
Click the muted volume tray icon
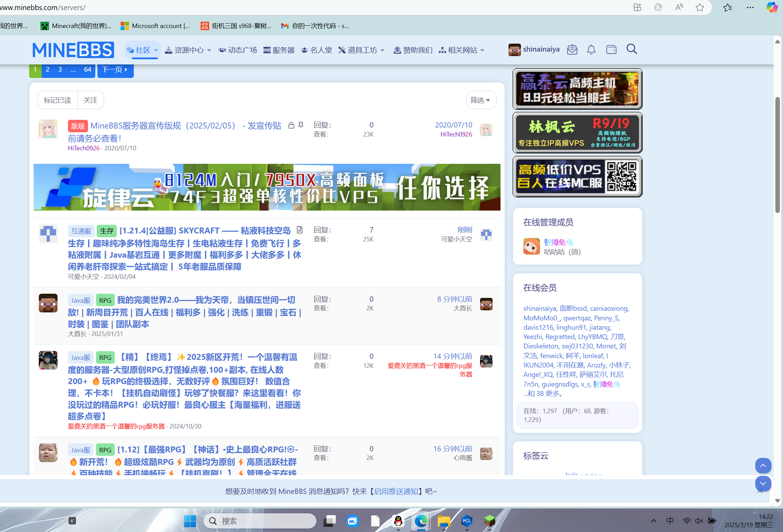[699, 521]
